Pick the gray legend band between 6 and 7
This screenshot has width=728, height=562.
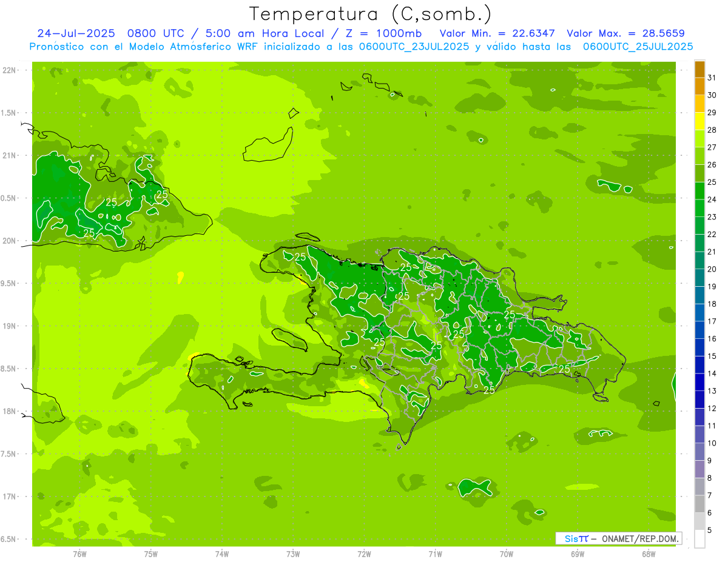[x=699, y=504]
